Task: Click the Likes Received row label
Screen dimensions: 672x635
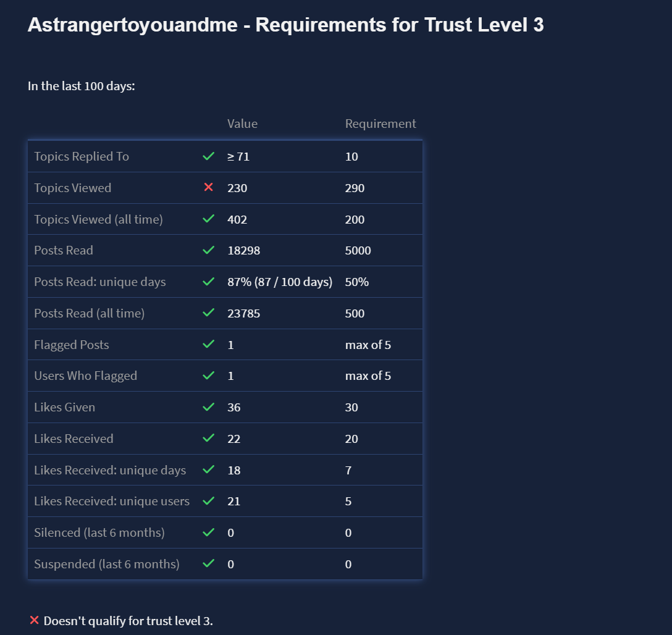Action: [73, 439]
